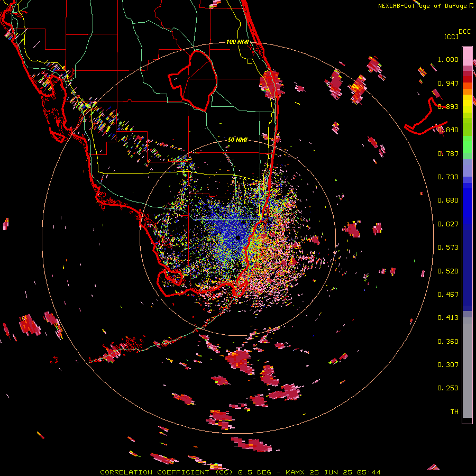Click the 0.413 scale value

[x=448, y=318]
